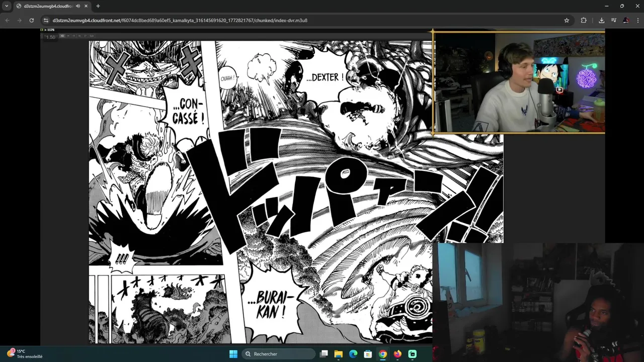Image resolution: width=644 pixels, height=362 pixels.
Task: Launch Firefox from the taskbar
Action: click(x=397, y=354)
